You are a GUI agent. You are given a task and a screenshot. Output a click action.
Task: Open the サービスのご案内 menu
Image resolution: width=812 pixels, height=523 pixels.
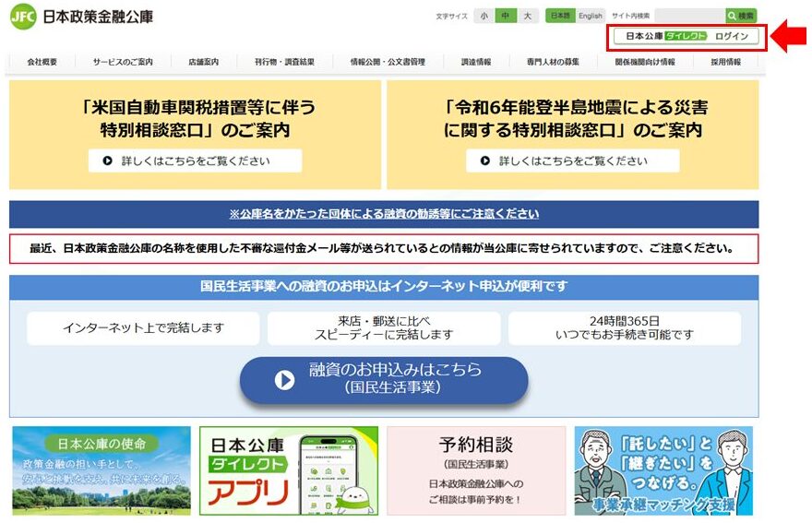point(123,62)
